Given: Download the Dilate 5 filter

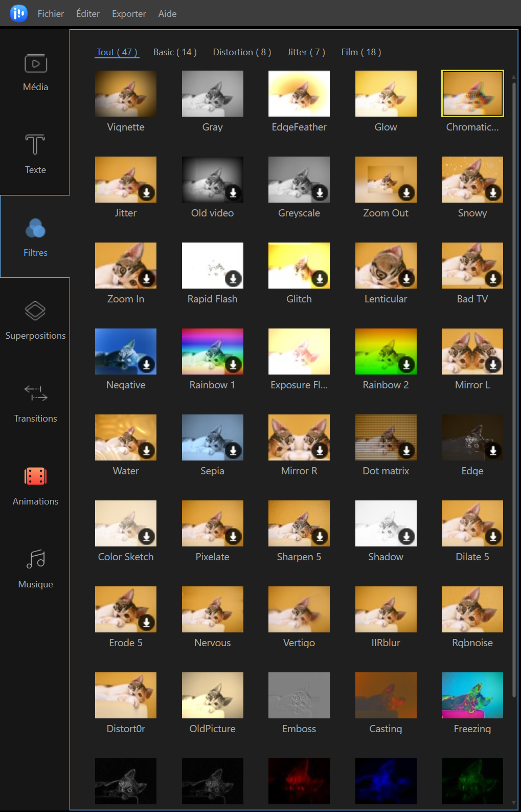Looking at the screenshot, I should coord(493,537).
